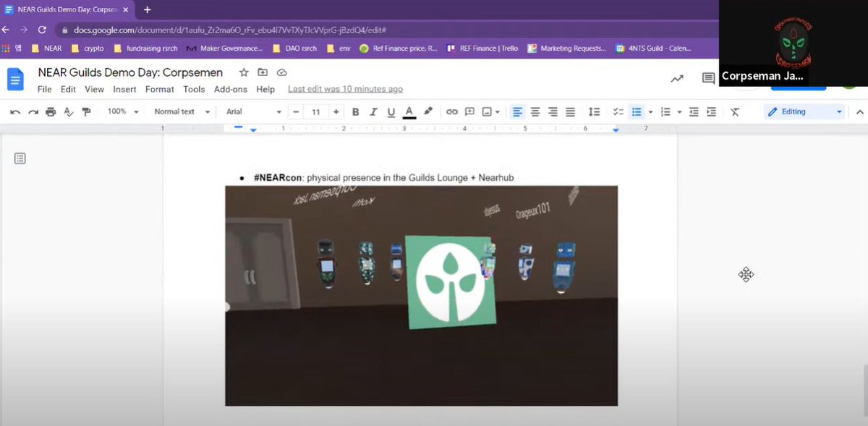The height and width of the screenshot is (426, 868).
Task: Open the text color picker
Action: point(409,112)
